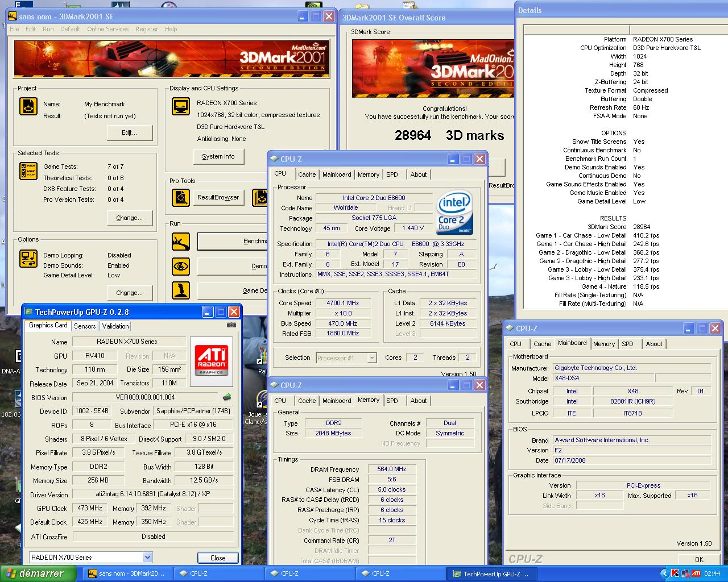Open the Processor #1 selection dropdown
This screenshot has height=582, width=728.
click(372, 357)
